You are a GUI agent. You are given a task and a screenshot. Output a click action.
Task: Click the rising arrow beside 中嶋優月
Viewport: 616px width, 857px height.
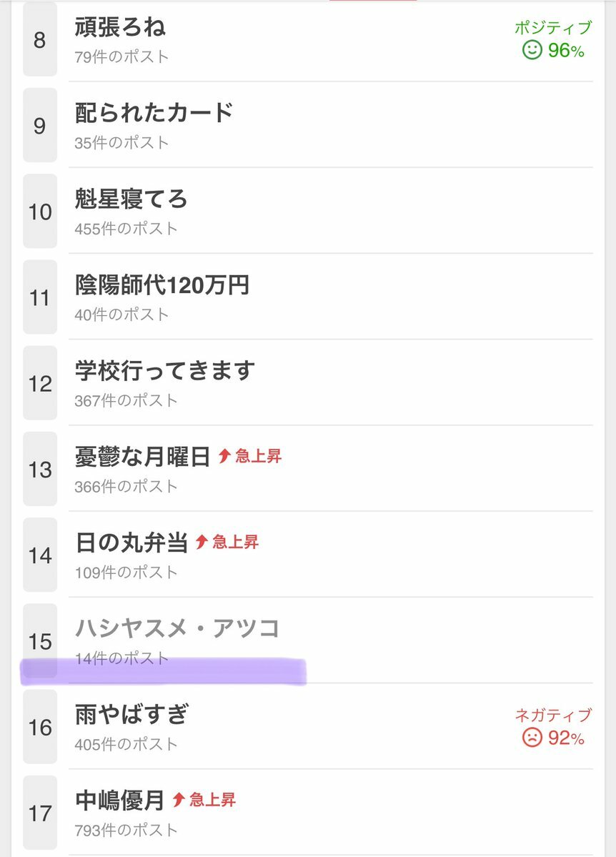point(178,800)
